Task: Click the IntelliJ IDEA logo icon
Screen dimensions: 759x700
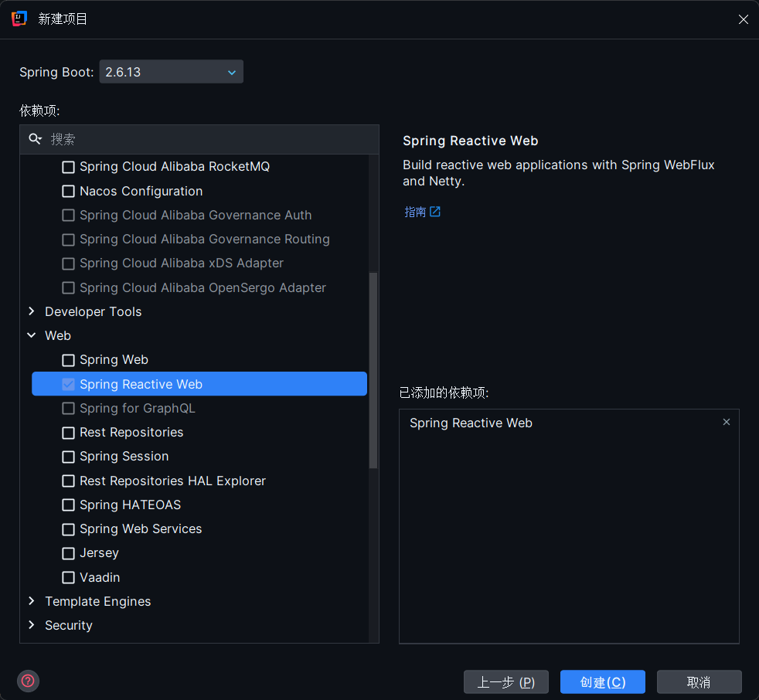Action: 19,19
